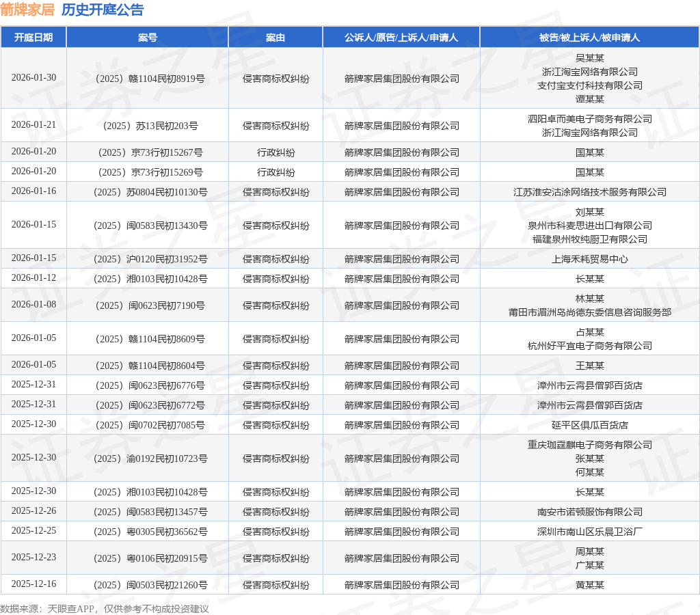Click case number 苏0804民初10130号
The width and height of the screenshot is (700, 615).
(x=150, y=192)
